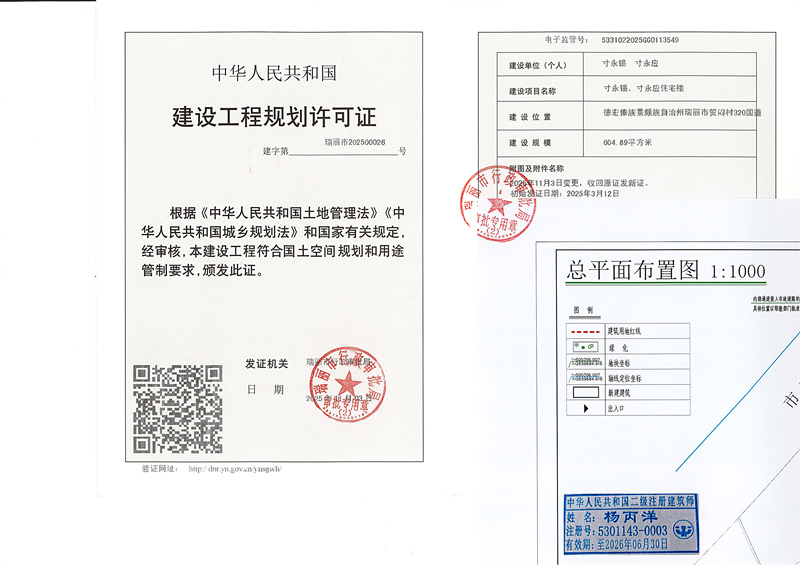
Task: Click the red seal overlapping the attachment table
Action: coord(498,203)
